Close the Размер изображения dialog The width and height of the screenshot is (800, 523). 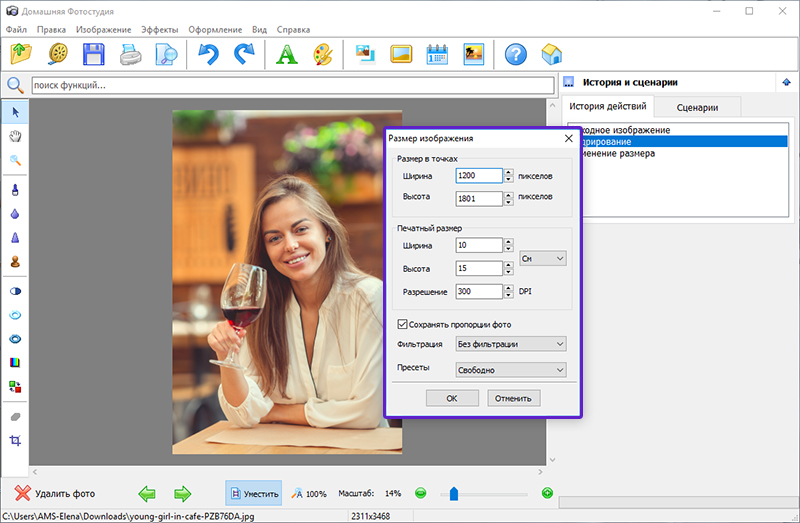(x=569, y=138)
